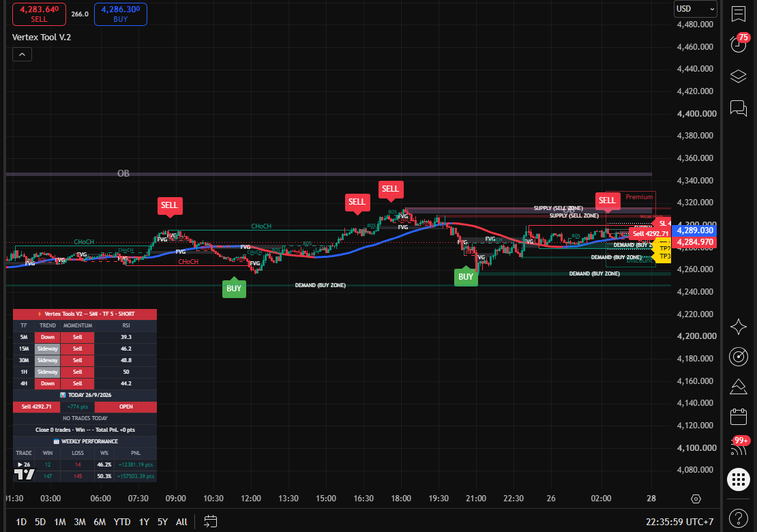Click the 15M row Sideway trend cell

(48, 349)
